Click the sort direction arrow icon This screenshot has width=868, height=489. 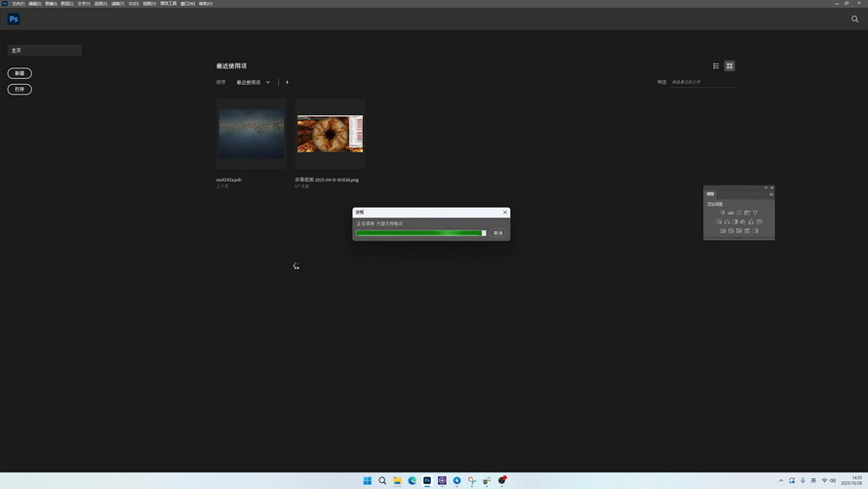tap(287, 83)
